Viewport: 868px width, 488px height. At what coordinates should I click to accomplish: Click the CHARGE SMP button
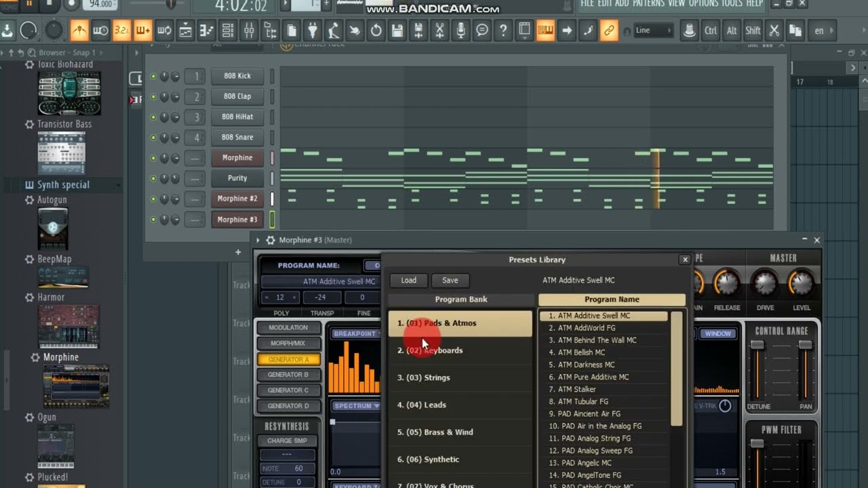(287, 441)
